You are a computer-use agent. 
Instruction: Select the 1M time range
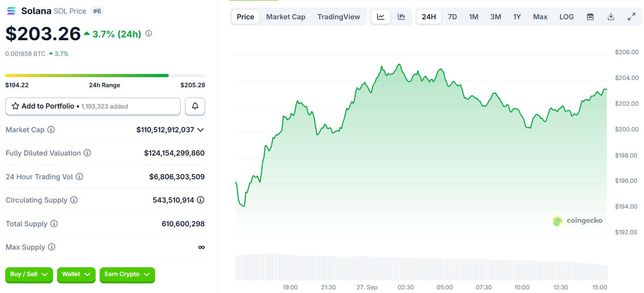tap(474, 17)
